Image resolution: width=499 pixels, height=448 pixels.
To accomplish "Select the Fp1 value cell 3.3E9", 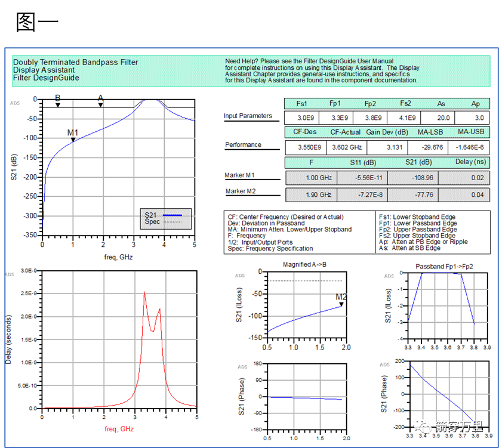I will (x=336, y=118).
